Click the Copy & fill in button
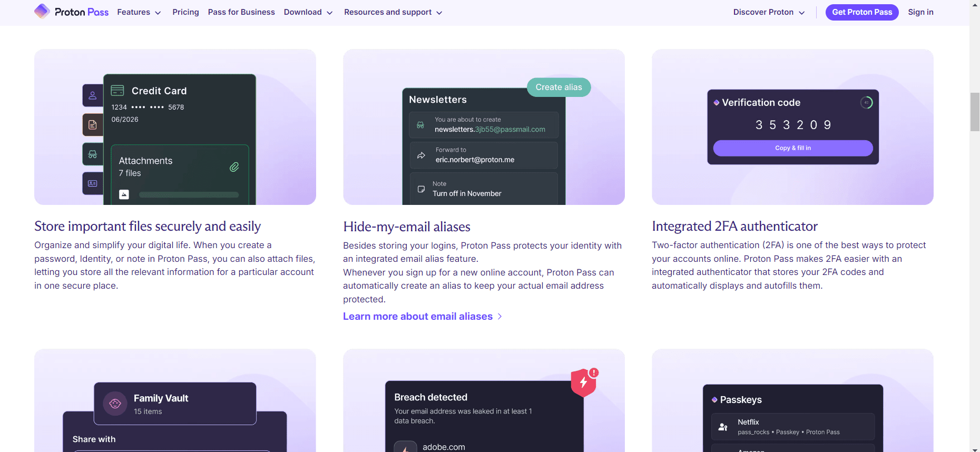This screenshot has height=452, width=980. [x=793, y=148]
